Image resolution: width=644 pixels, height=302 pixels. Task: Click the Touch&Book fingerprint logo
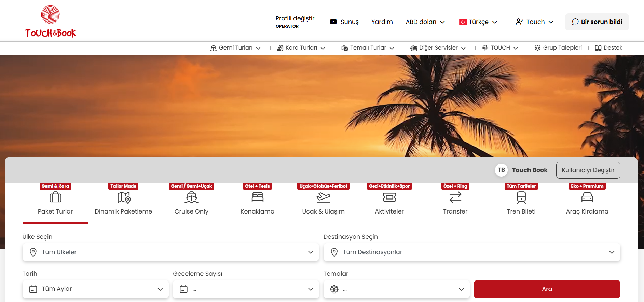point(50,21)
